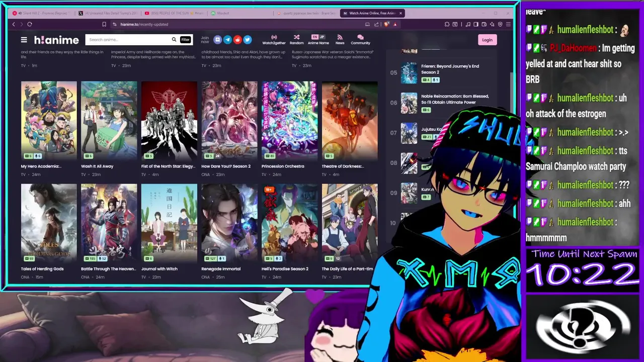Screen dimensions: 644x362
Task: Switch to the Unsealed Files X tab
Action: 107,13
